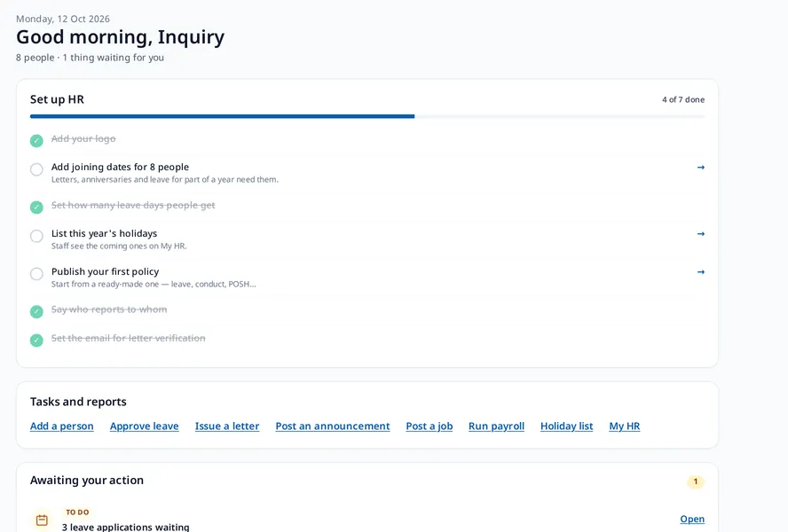Screen dimensions: 788x532
Task: Select the Add joining dates for 8 people item
Action: point(367,172)
